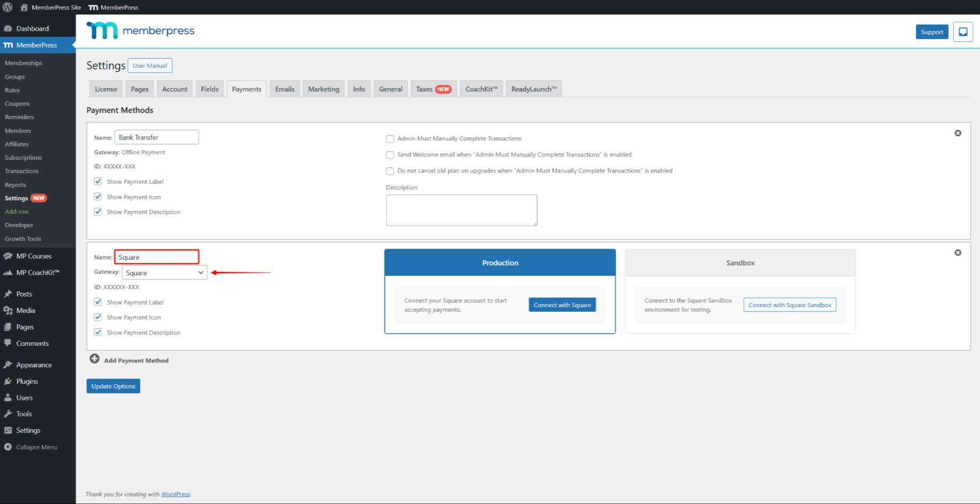Open MP CoachKit via its chart icon
The image size is (980, 504).
8,273
